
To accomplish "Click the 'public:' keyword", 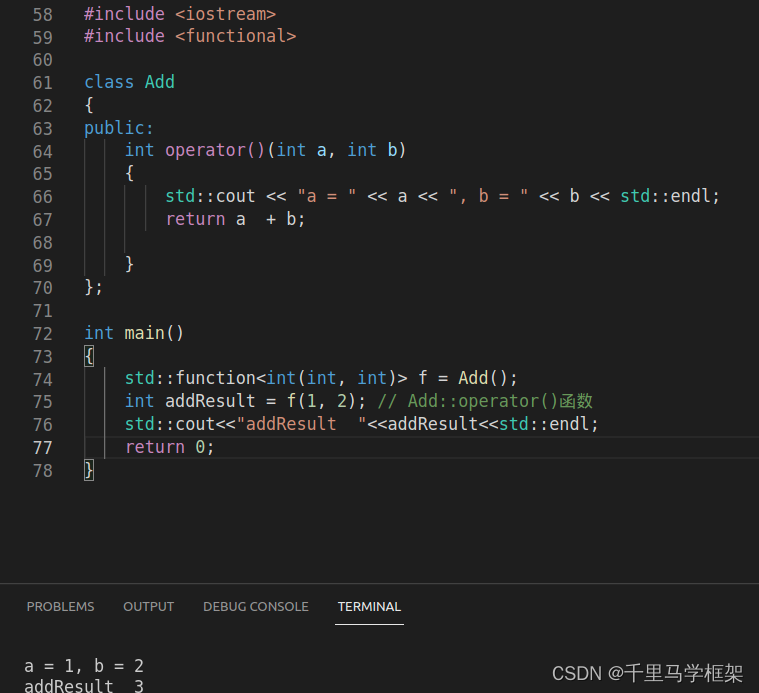I will [x=119, y=128].
